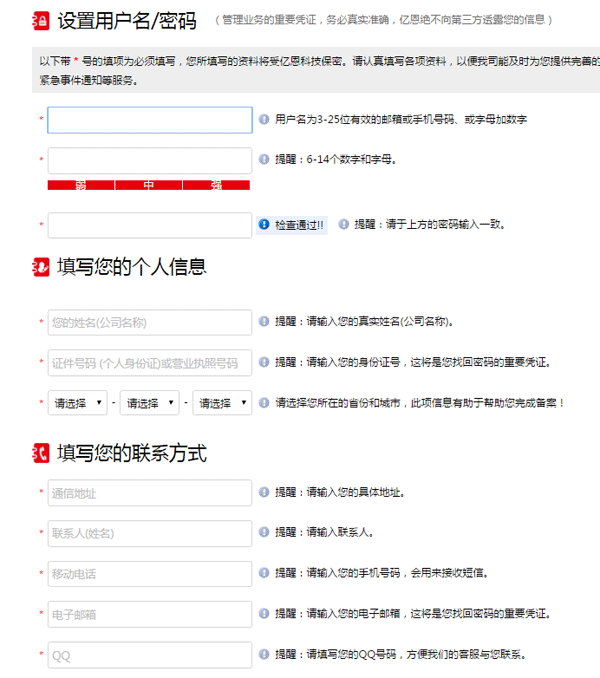Viewport: 600px width, 678px height.
Task: Click the info icon beside the 6-14个数字和字母 hint
Action: tap(264, 159)
